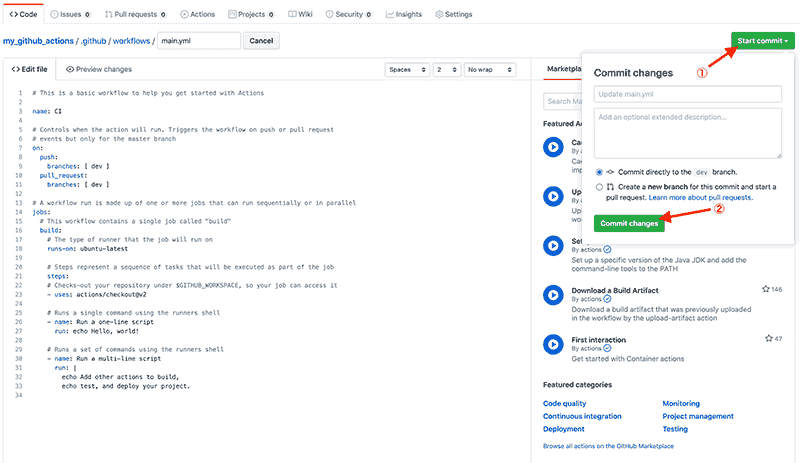This screenshot has width=800, height=463.
Task: Click the star icon showing 146
Action: 766,289
